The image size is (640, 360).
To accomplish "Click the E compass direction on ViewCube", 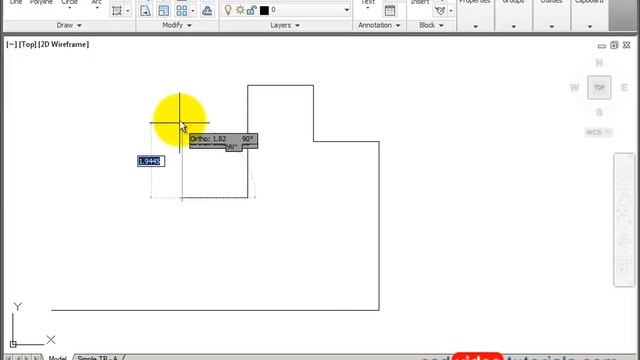I will pyautogui.click(x=624, y=88).
